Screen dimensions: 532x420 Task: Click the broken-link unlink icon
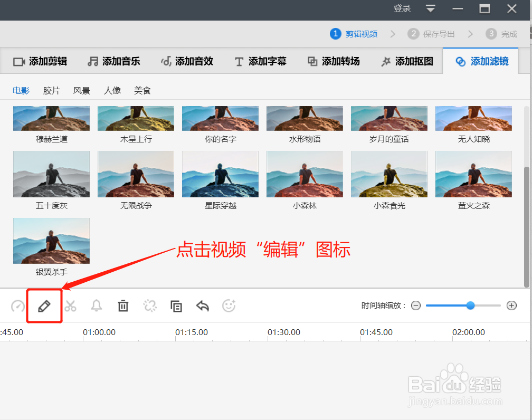[149, 306]
